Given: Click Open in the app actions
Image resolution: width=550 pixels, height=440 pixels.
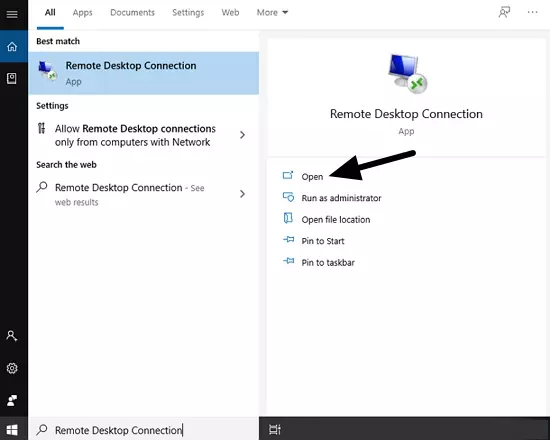Looking at the screenshot, I should [x=312, y=176].
